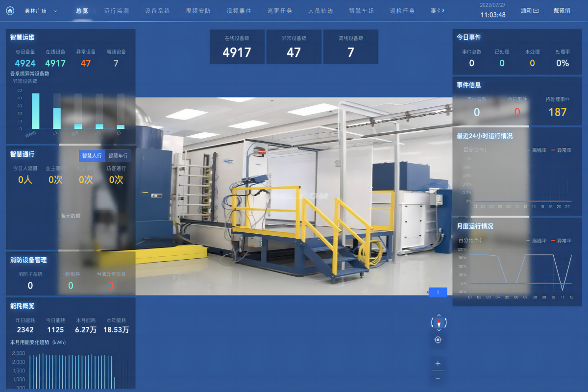Click the home icon in the top-left corner

(x=10, y=11)
